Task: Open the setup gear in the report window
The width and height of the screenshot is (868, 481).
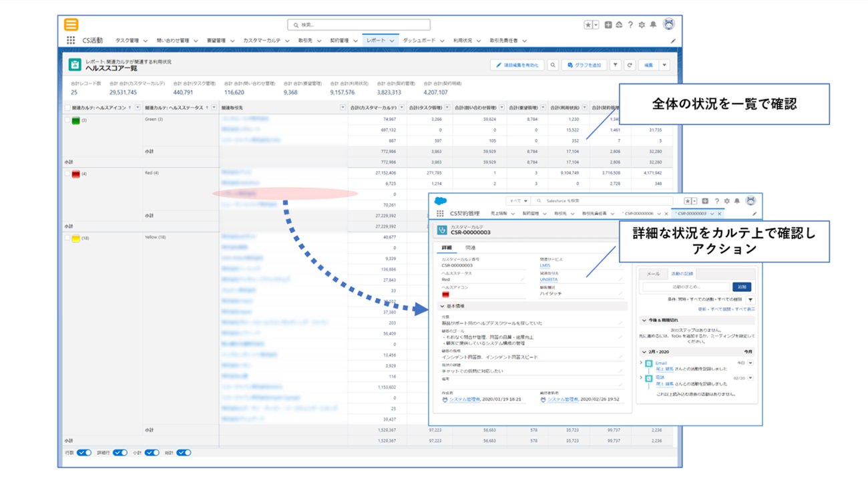Action: pyautogui.click(x=642, y=25)
